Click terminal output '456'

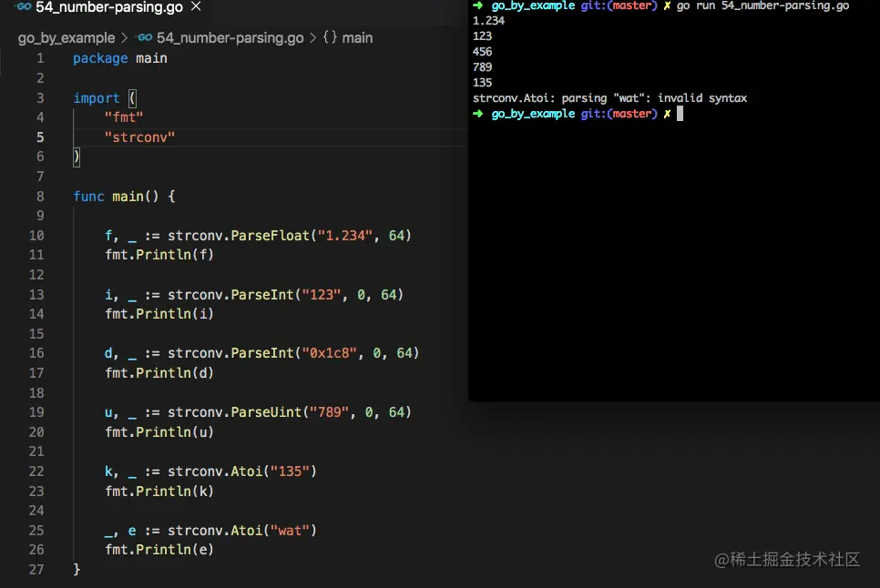[482, 52]
